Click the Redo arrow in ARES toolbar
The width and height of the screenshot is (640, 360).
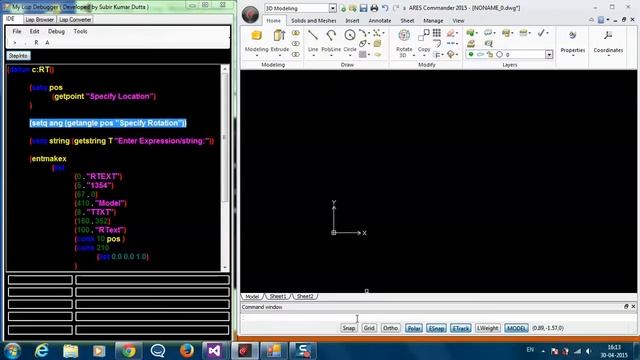click(x=396, y=8)
